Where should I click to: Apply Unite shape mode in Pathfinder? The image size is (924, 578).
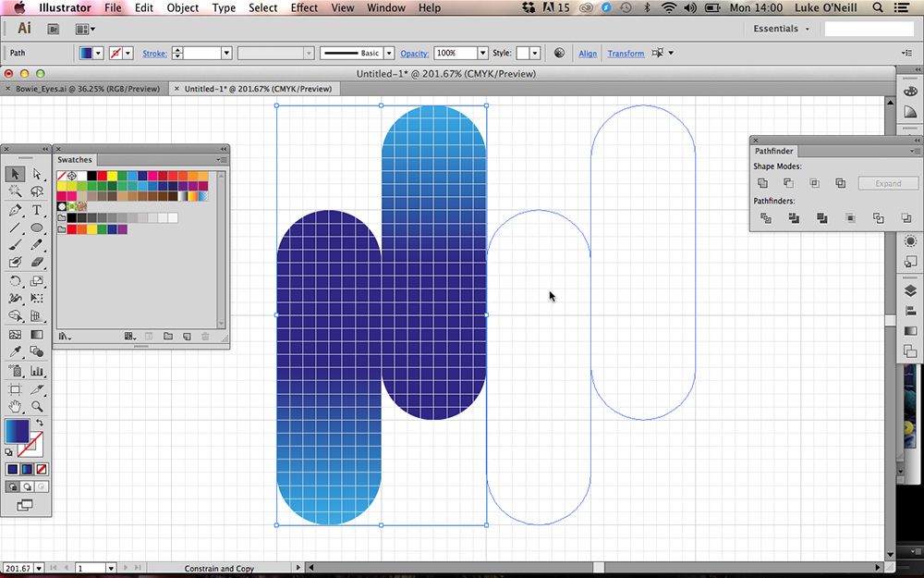[762, 182]
